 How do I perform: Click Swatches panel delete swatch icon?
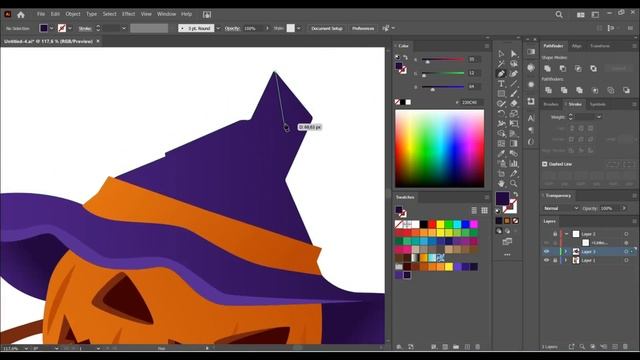click(477, 347)
